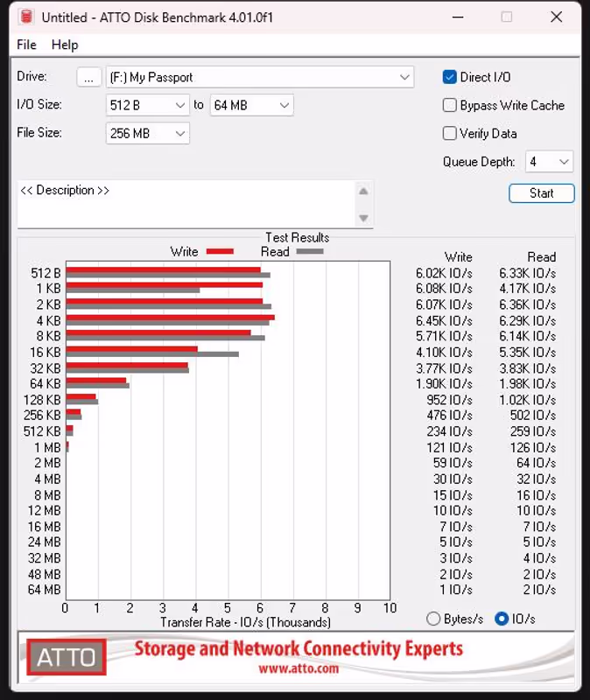Click the browse drive ellipsis button
The width and height of the screenshot is (590, 700).
[88, 77]
